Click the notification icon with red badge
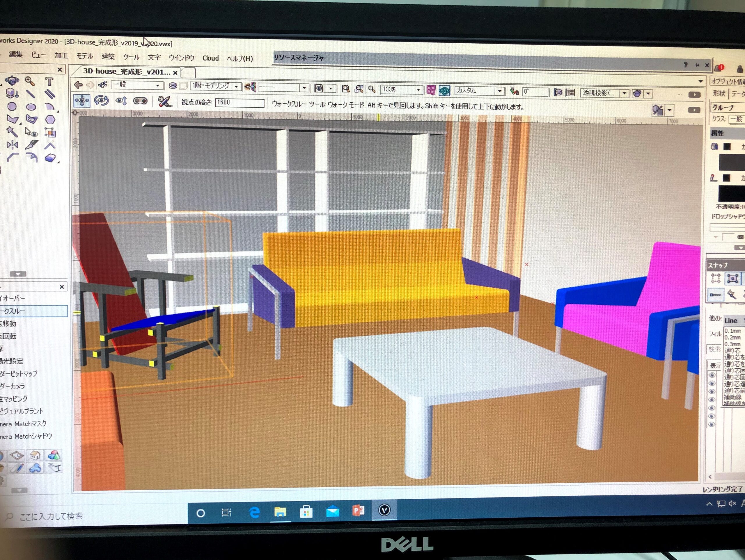This screenshot has height=560, width=745. pyautogui.click(x=719, y=68)
